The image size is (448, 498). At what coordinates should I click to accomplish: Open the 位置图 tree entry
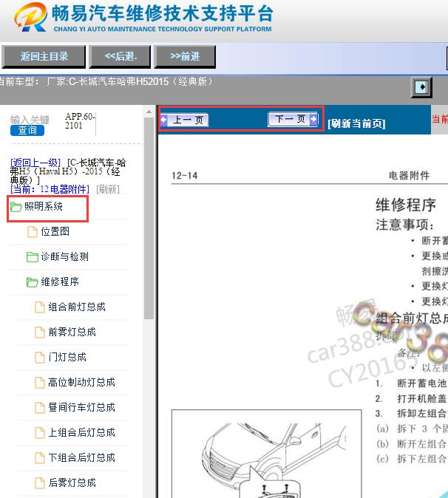click(55, 231)
